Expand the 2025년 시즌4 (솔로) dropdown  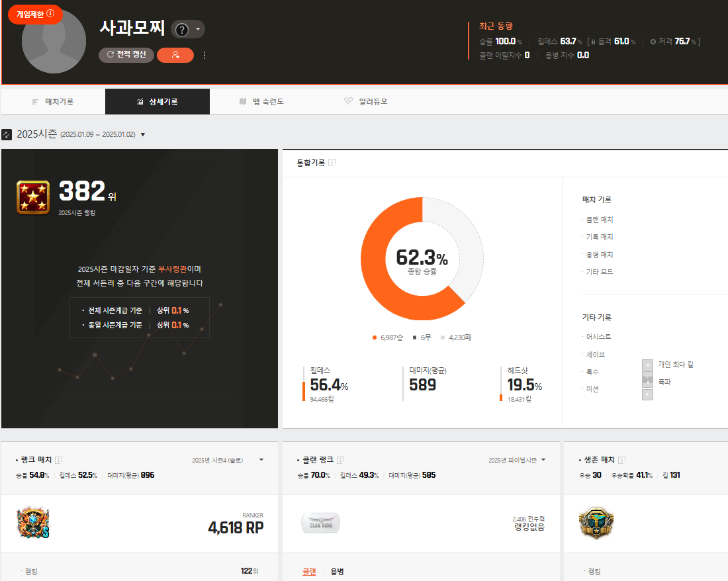(x=261, y=460)
